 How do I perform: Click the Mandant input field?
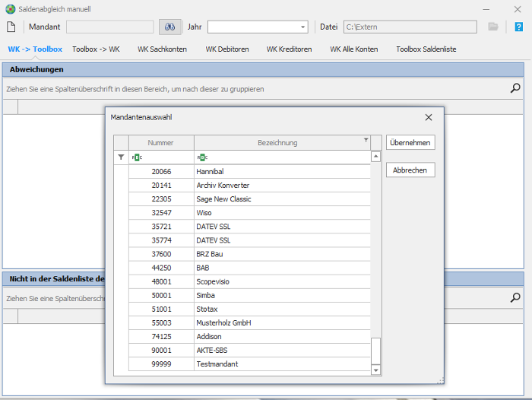tap(110, 27)
